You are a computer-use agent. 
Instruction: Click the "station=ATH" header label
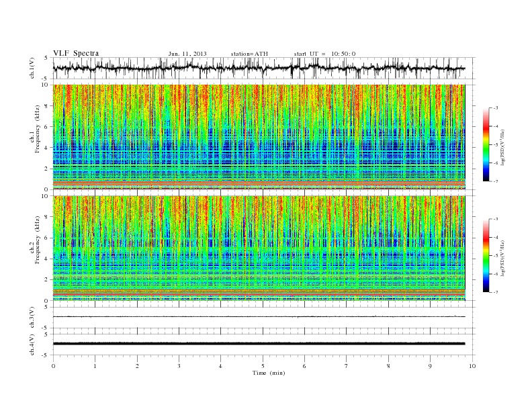(249, 54)
